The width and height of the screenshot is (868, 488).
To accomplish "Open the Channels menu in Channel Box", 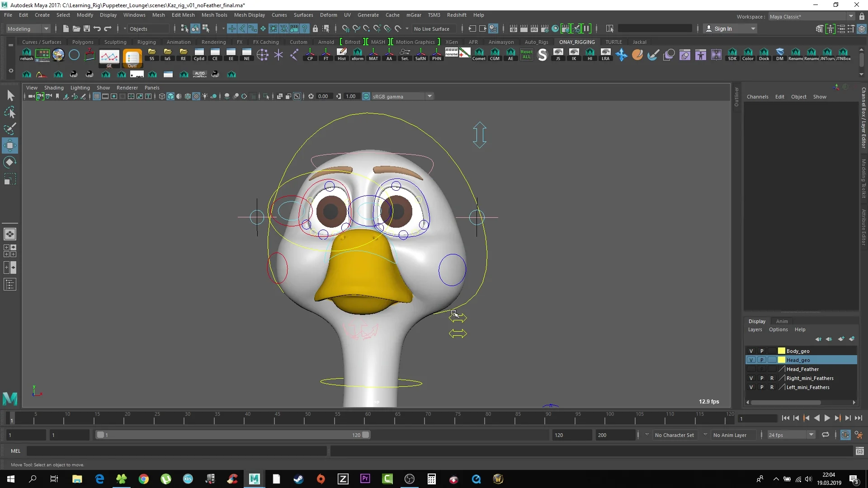I will click(757, 97).
